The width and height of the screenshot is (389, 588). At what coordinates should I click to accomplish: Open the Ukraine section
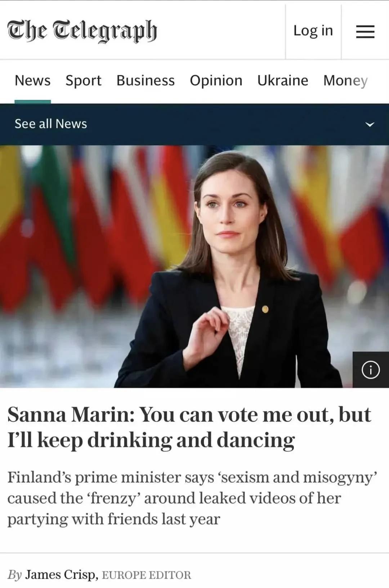click(x=283, y=80)
